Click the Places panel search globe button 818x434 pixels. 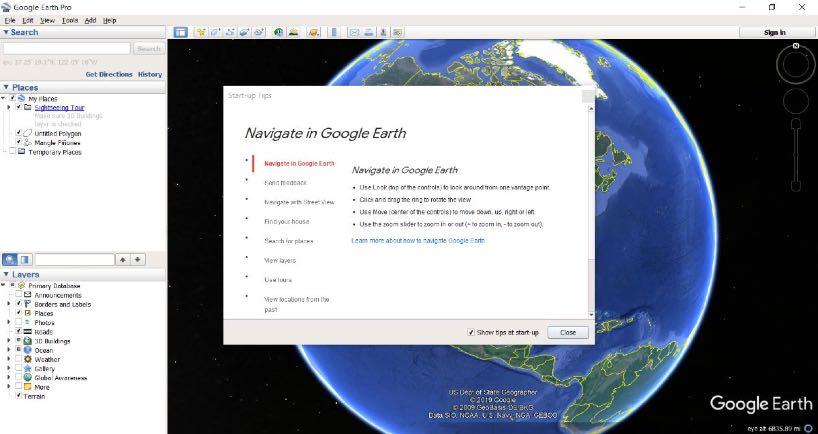10,259
